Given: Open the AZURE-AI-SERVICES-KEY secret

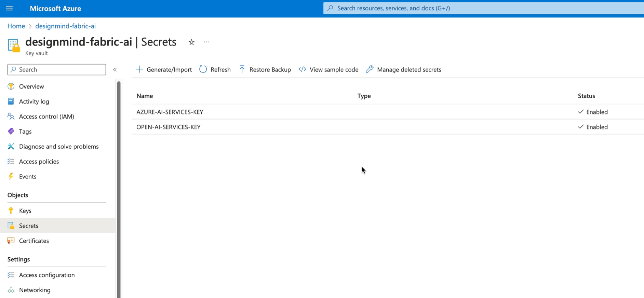Looking at the screenshot, I should [170, 112].
